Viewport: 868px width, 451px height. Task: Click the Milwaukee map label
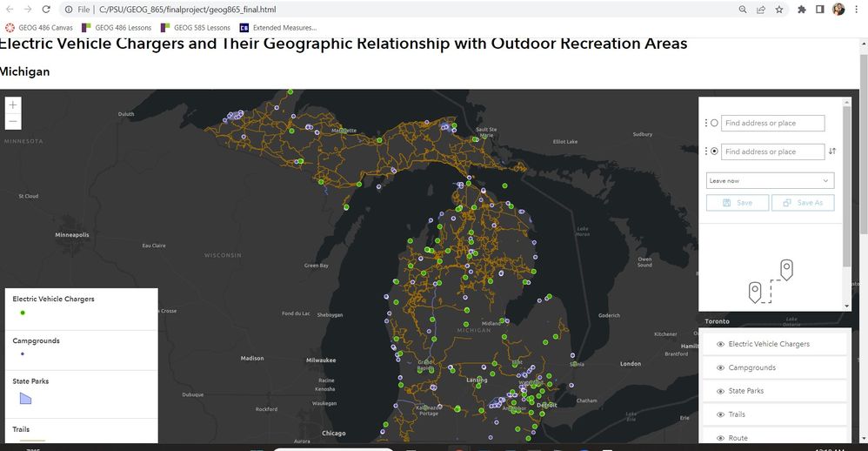pos(321,360)
